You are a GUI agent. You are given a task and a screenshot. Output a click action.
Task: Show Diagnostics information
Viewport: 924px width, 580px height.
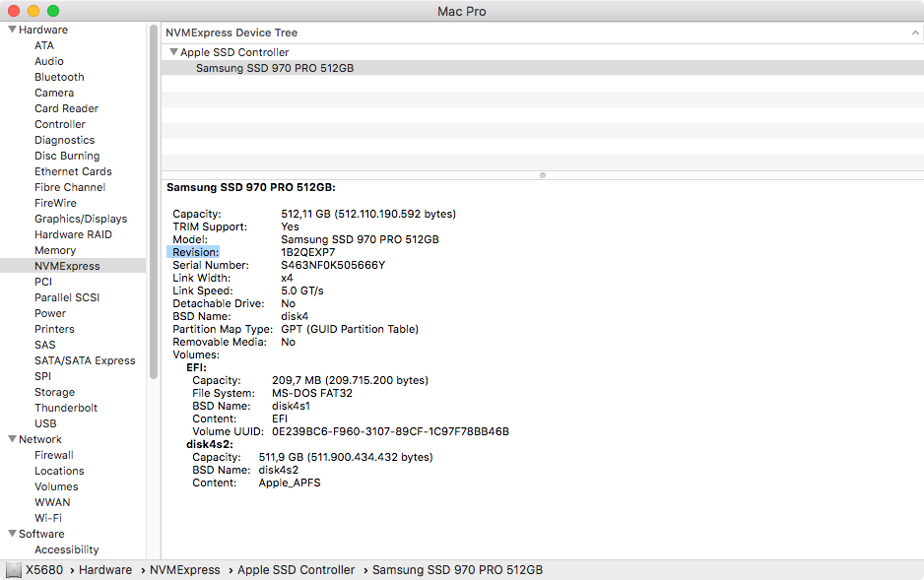click(64, 140)
